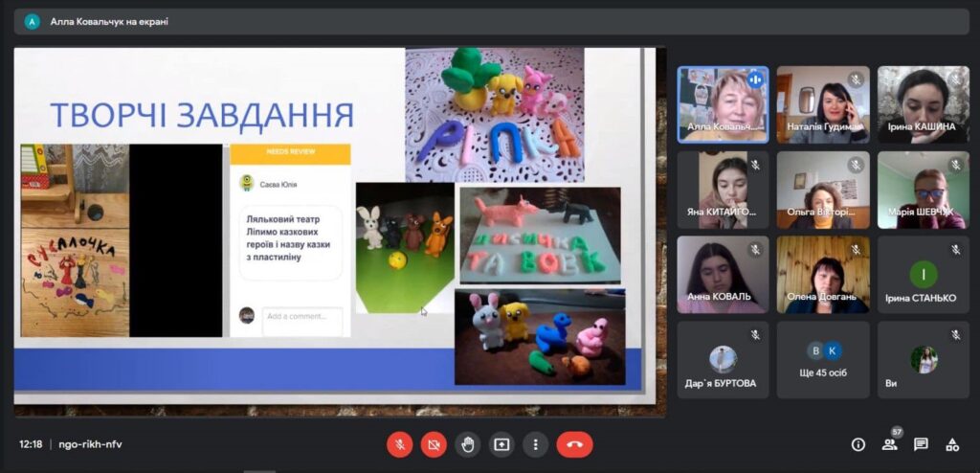This screenshot has height=473, width=980.
Task: Open the three-dot more options menu
Action: tap(535, 444)
